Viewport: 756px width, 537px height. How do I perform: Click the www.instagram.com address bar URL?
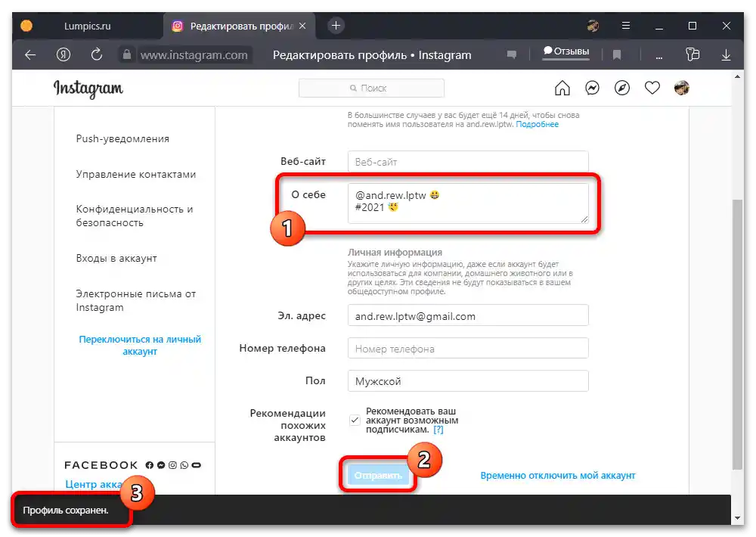tap(194, 55)
